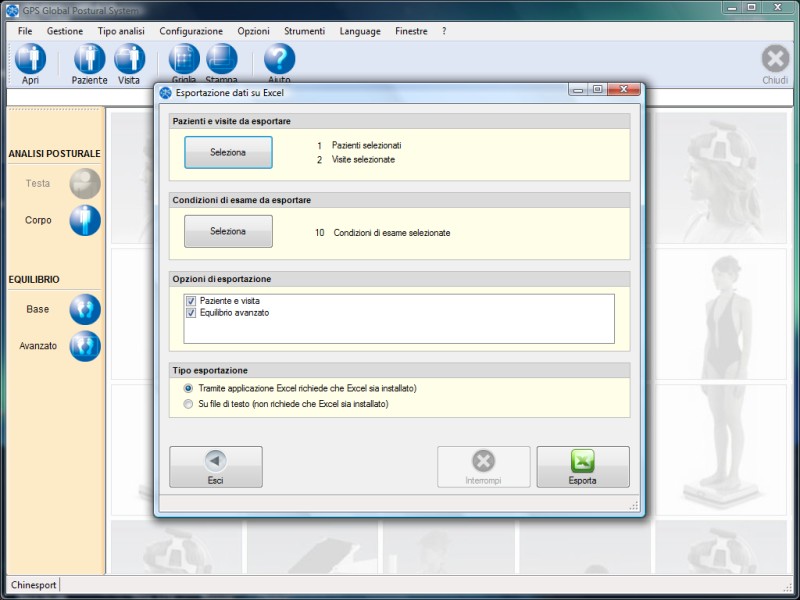Toggle the Griglia toolbar icon
The width and height of the screenshot is (800, 600).
tap(184, 59)
